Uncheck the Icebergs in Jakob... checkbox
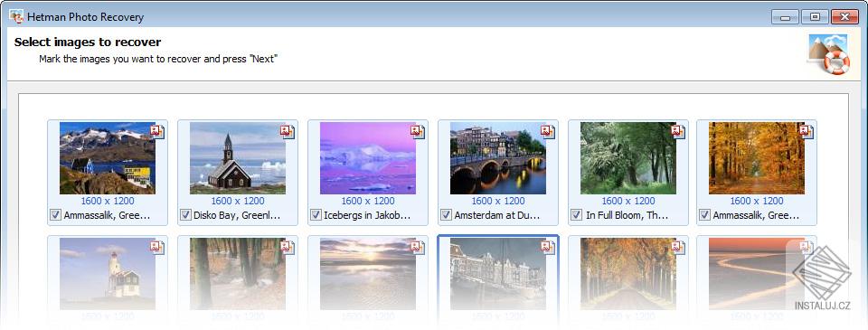The height and width of the screenshot is (330, 868). pyautogui.click(x=316, y=215)
